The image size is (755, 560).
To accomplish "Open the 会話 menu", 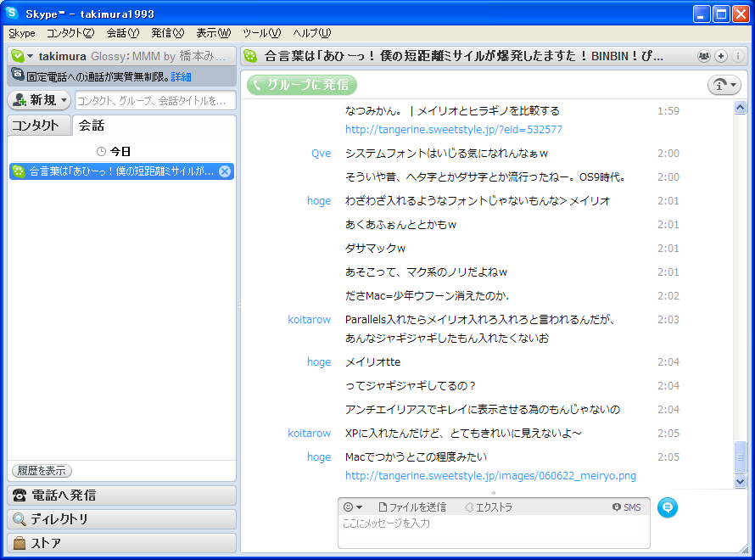I will [x=123, y=33].
